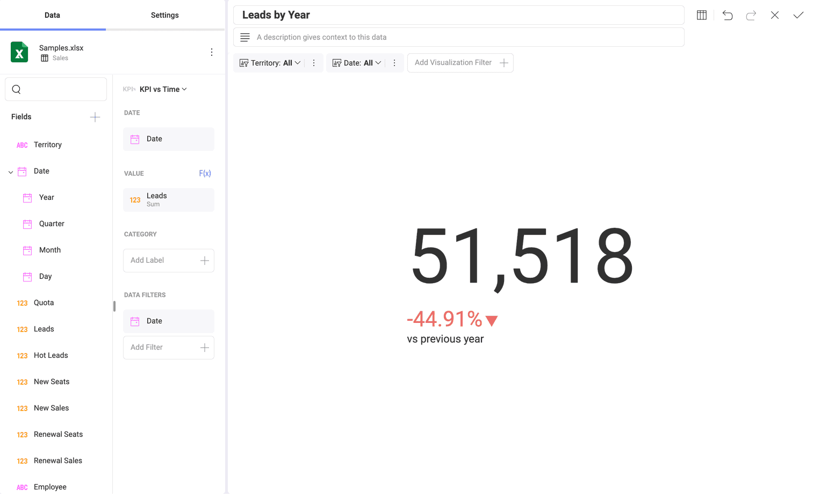Click the calendar icon beside the Day field
The width and height of the screenshot is (813, 504).
[27, 277]
